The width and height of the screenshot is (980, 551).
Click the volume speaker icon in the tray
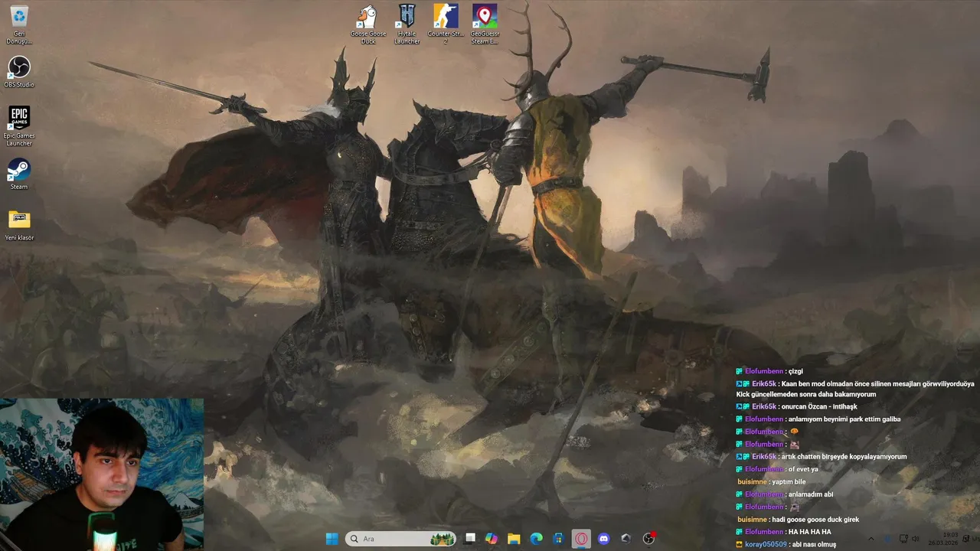point(916,539)
